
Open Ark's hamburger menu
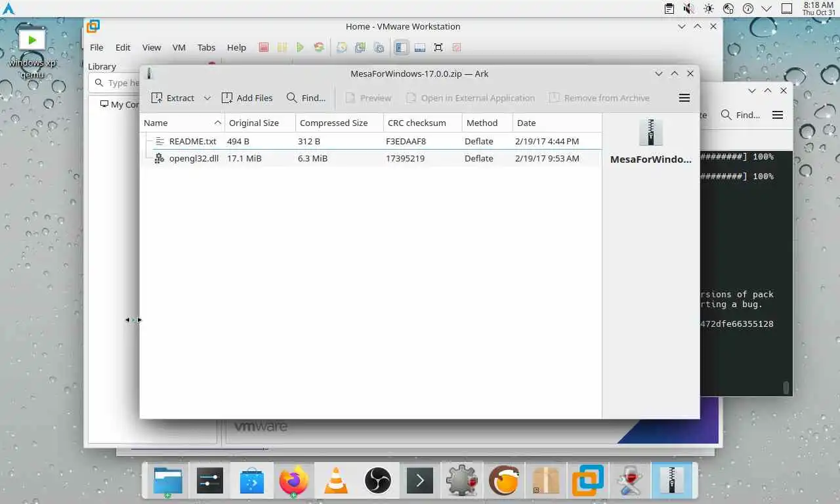pyautogui.click(x=684, y=98)
